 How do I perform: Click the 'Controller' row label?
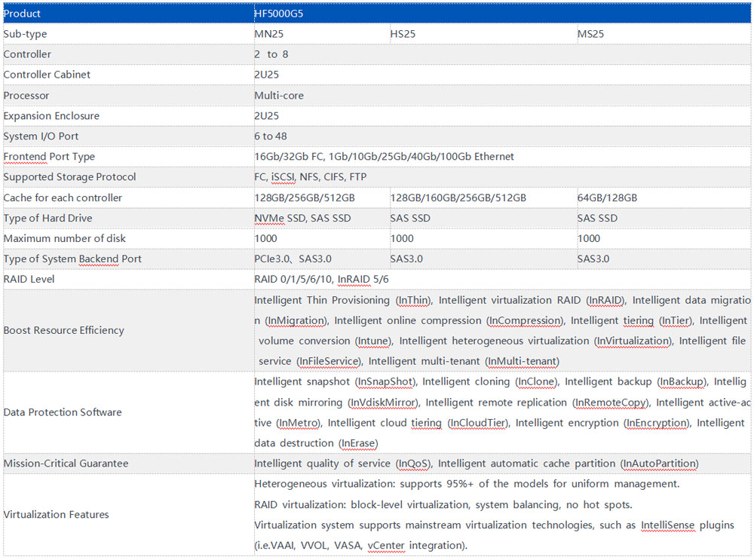(x=27, y=54)
